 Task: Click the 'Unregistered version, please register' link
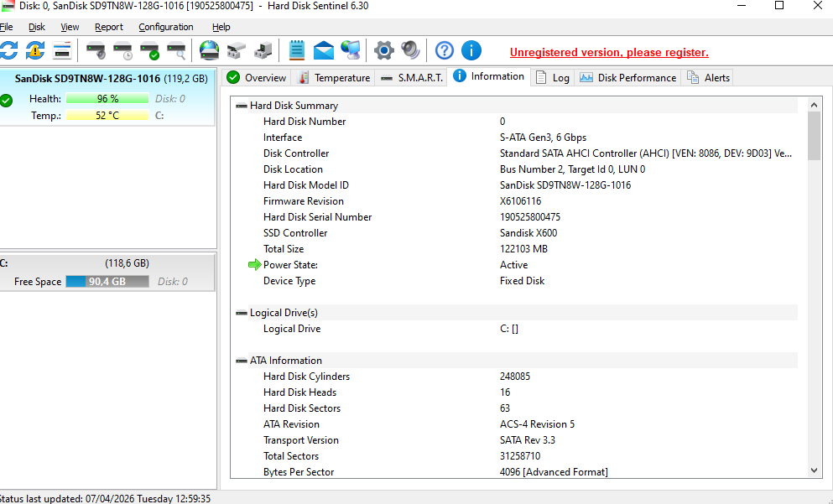(x=609, y=52)
